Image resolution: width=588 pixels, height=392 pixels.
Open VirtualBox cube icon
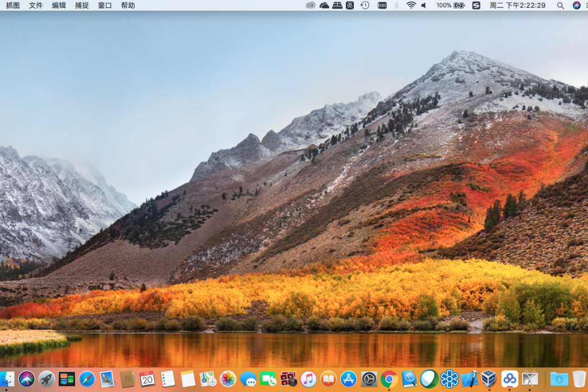(x=489, y=379)
